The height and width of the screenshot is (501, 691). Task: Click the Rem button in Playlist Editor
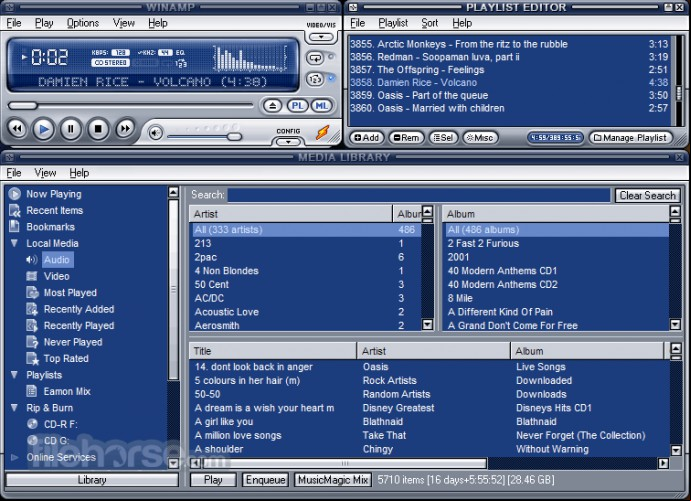pos(406,138)
